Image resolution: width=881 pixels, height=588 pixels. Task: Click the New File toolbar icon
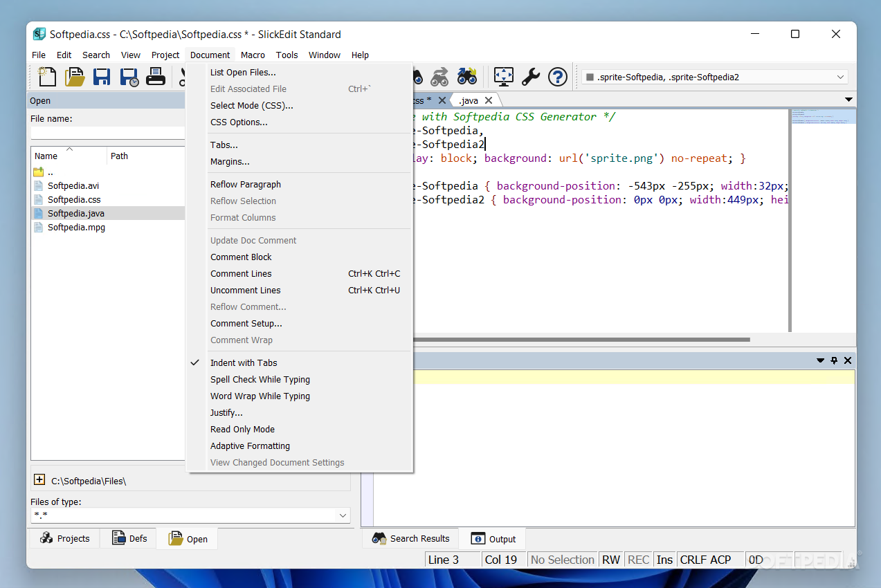pos(47,76)
